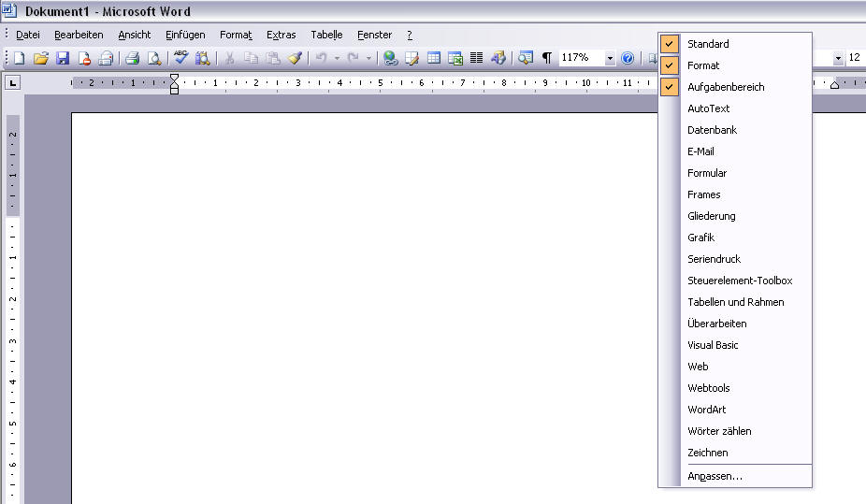
Task: Open the Datei menu
Action: click(x=28, y=35)
